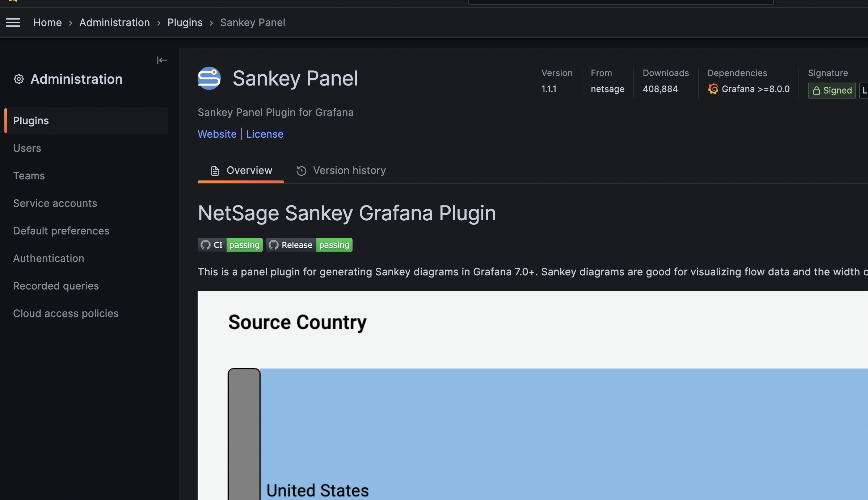Collapse the Administration sidebar panel
868x500 pixels.
coord(162,60)
